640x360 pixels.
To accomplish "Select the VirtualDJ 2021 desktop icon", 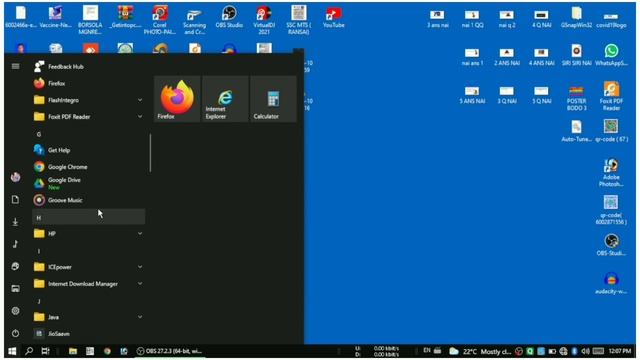I will (x=264, y=20).
